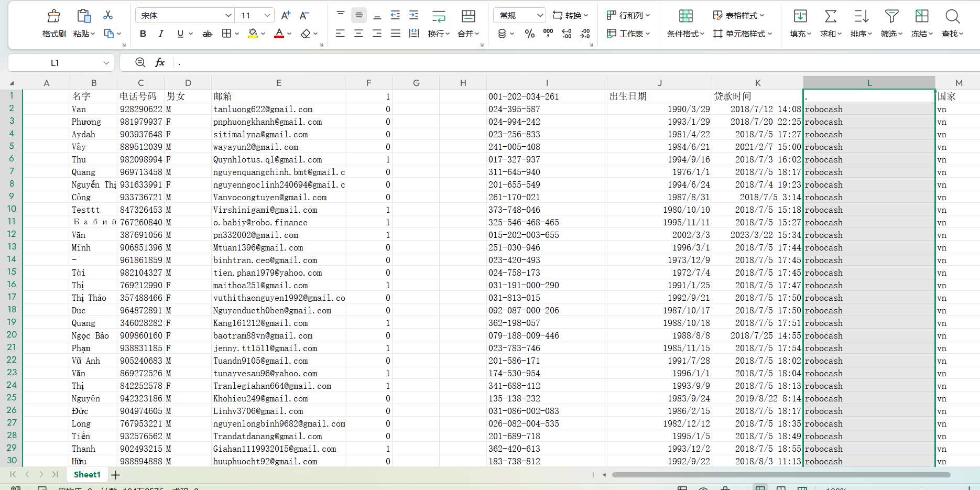Open the 单元格样式 cell style menu
Screen dimensions: 980x490
pyautogui.click(x=743, y=34)
